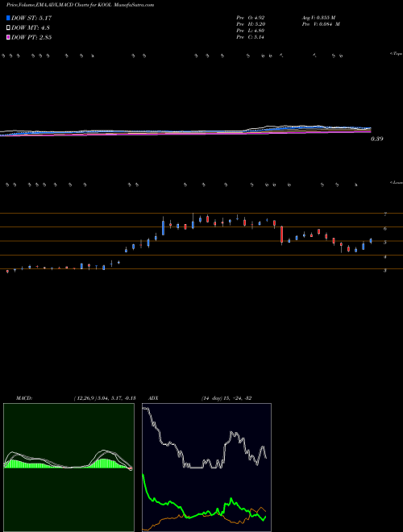Image resolution: width=403 pixels, height=532 pixels.
Task: Click the 'Pre V: 0.084 M' volume text
Action: (x=321, y=24)
